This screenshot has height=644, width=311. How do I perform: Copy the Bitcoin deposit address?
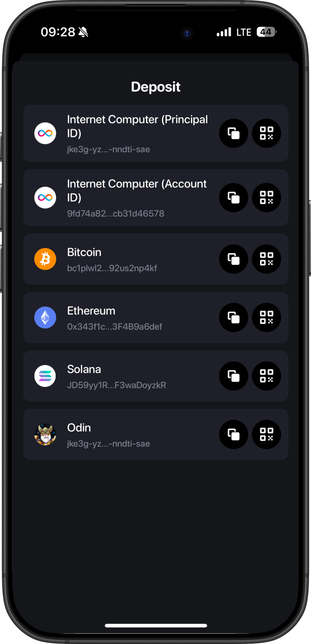tap(233, 259)
